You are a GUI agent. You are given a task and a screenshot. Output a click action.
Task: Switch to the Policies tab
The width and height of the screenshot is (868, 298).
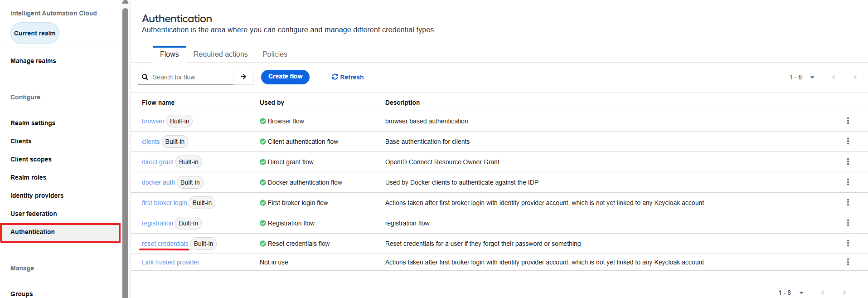(x=275, y=54)
